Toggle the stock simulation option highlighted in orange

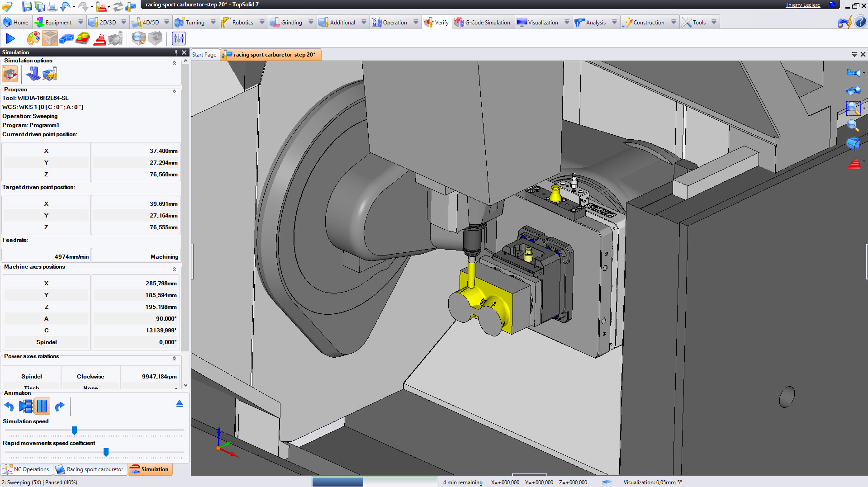(x=9, y=74)
